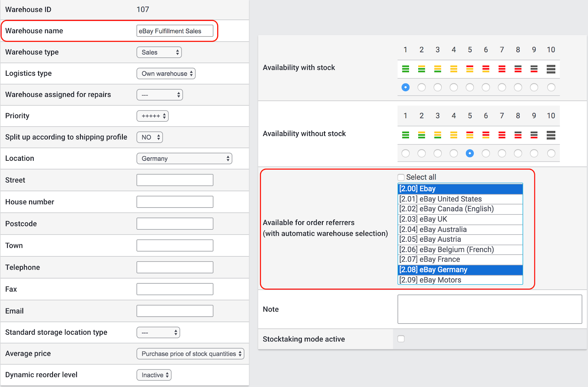
Task: Open the Average price dropdown
Action: pos(190,354)
